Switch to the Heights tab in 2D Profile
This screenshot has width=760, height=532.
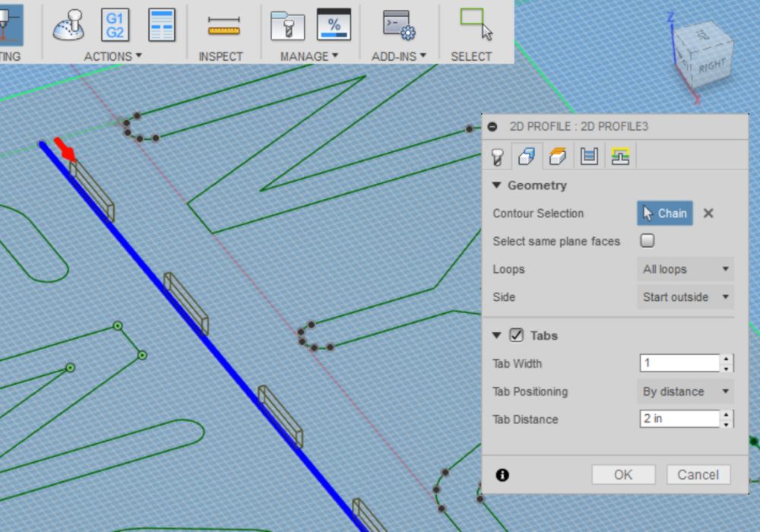tap(558, 157)
